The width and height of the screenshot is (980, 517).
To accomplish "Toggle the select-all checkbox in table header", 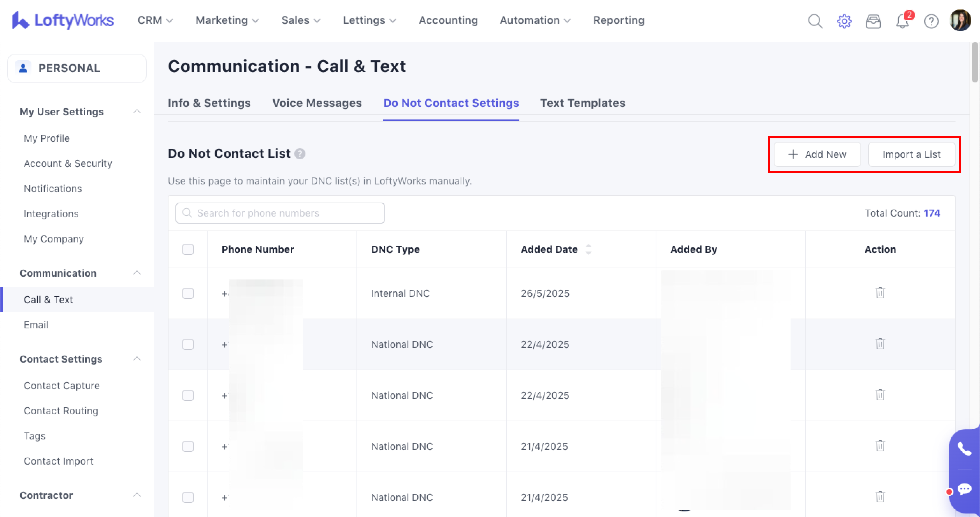I will click(x=188, y=249).
